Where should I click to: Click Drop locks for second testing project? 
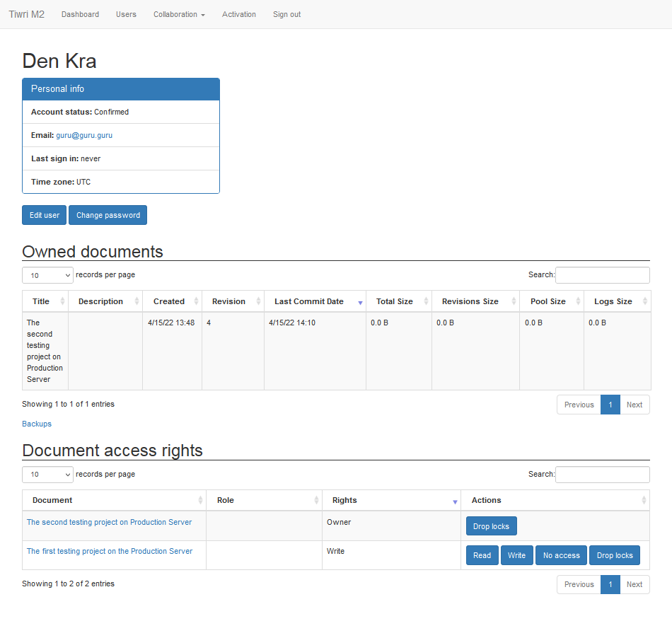491,526
